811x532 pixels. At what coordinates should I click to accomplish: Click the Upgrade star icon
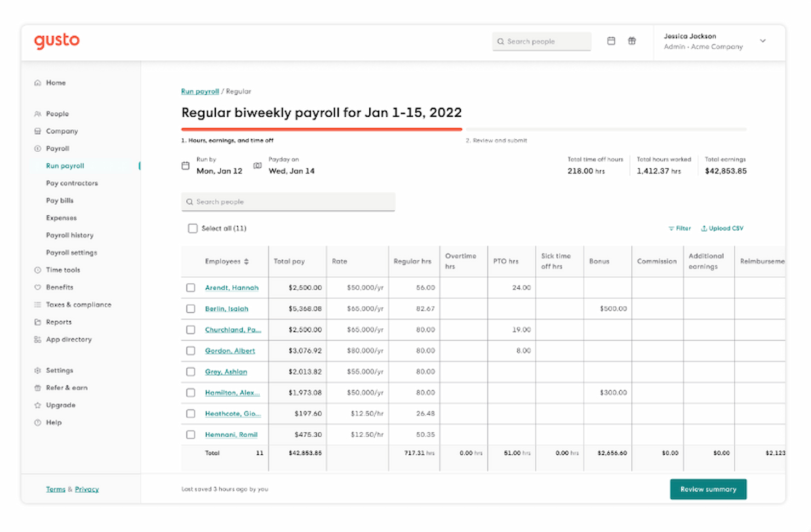pyautogui.click(x=38, y=405)
